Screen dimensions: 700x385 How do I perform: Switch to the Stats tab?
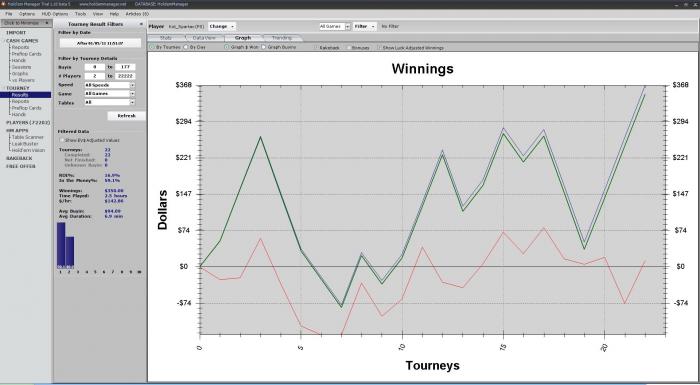pos(166,38)
